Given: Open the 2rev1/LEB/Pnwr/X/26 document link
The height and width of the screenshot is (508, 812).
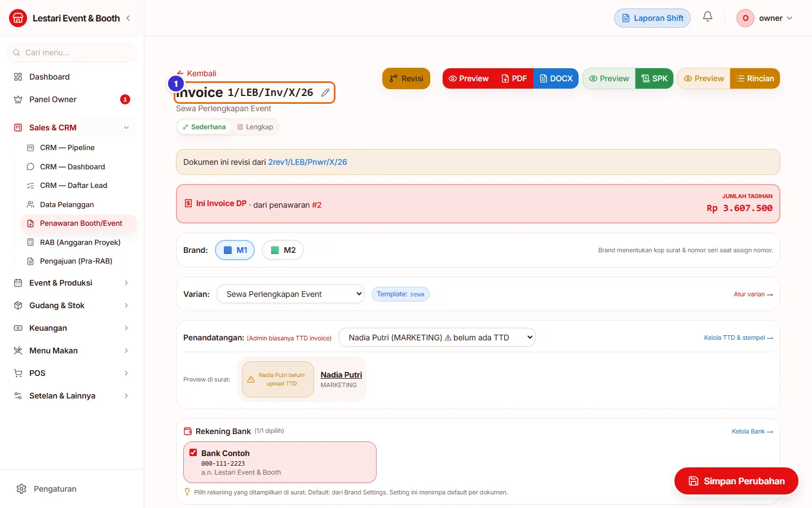Looking at the screenshot, I should pyautogui.click(x=307, y=162).
